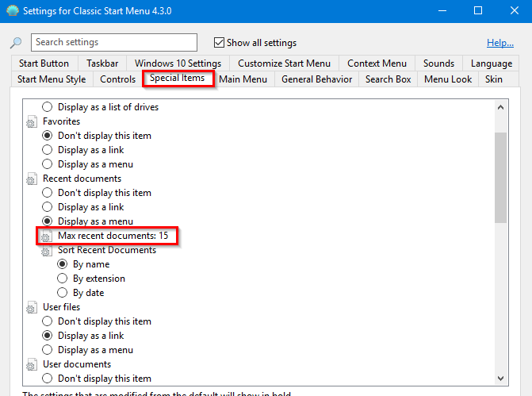This screenshot has width=532, height=396.
Task: Open the Help link
Action: (x=499, y=43)
